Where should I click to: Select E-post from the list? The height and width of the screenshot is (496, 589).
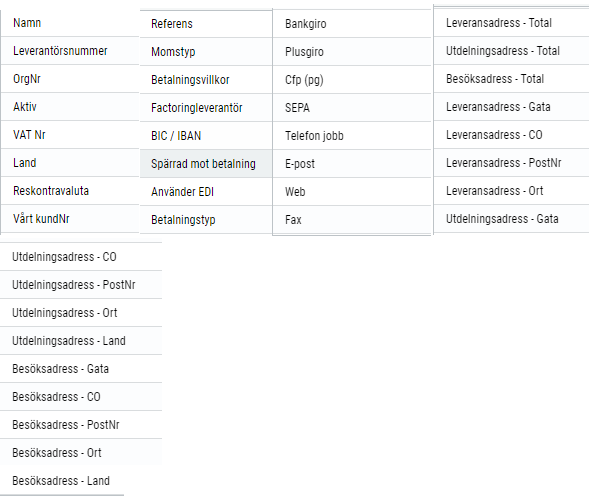click(x=352, y=164)
